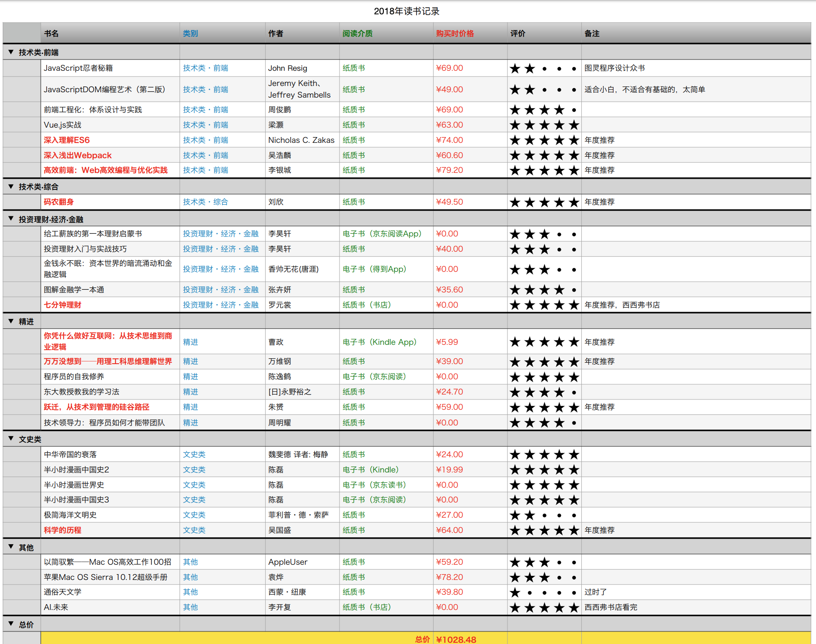Select the cell 跃迁，从技术到管理的硅谷路径
Viewport: 816px width, 644px height.
pos(110,407)
